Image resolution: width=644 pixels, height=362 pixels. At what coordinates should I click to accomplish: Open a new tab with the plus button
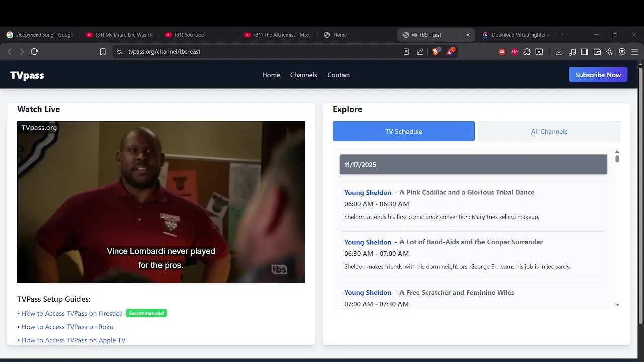coord(563,35)
